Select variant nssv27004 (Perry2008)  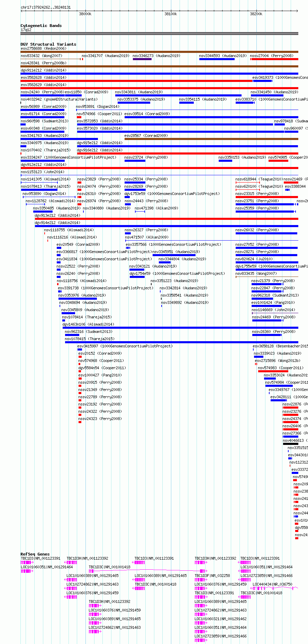[x=272, y=56]
